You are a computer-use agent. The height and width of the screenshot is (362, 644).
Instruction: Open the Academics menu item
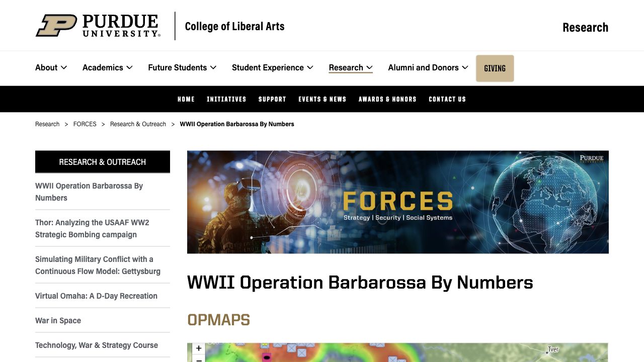click(x=103, y=67)
